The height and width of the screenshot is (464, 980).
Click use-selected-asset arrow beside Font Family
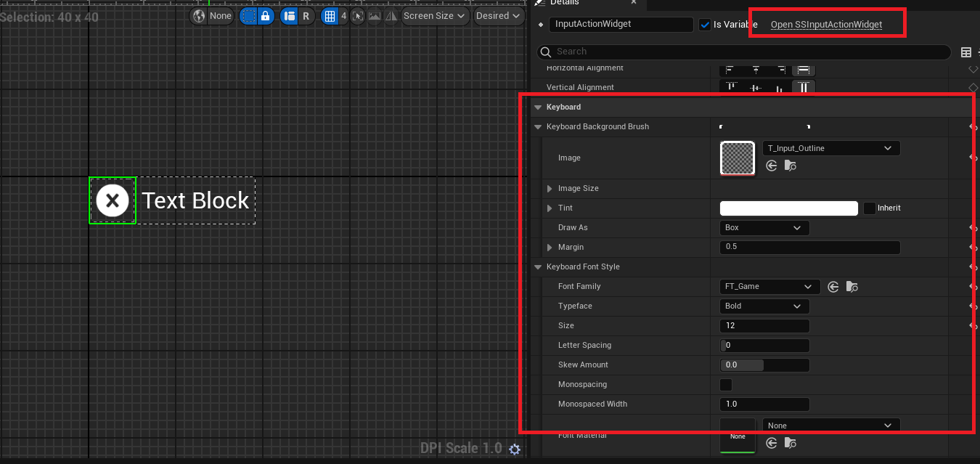click(x=833, y=286)
